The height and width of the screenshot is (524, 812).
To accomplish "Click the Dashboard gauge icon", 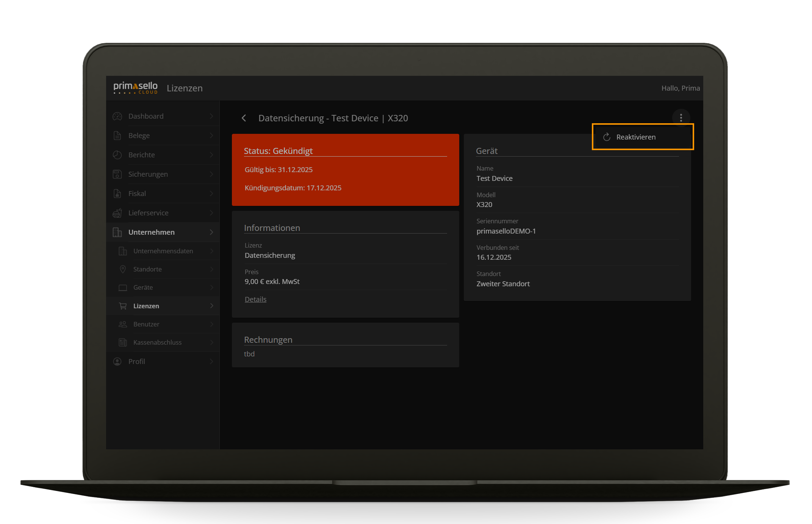I will tap(117, 116).
